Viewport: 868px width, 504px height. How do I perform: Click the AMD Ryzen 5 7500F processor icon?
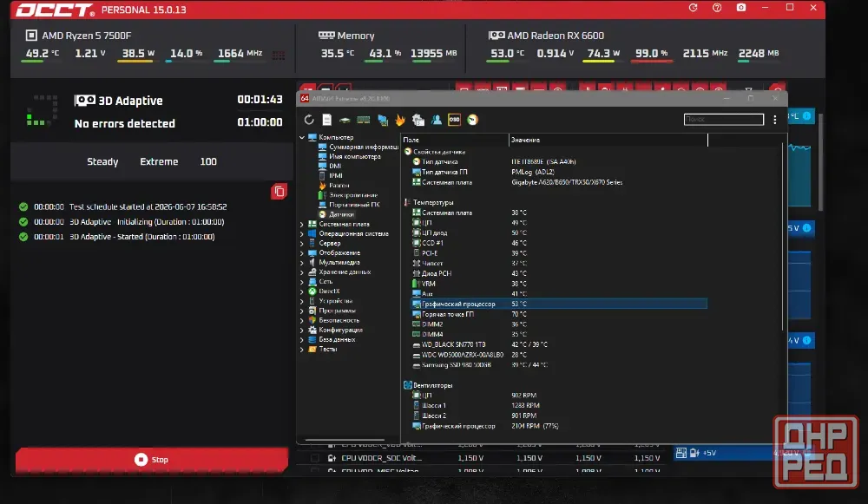click(x=31, y=36)
